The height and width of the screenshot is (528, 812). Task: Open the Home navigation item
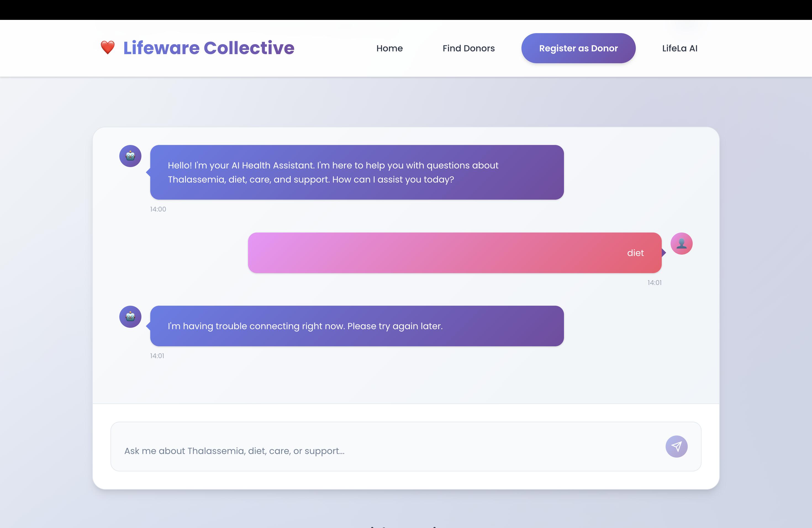(389, 48)
